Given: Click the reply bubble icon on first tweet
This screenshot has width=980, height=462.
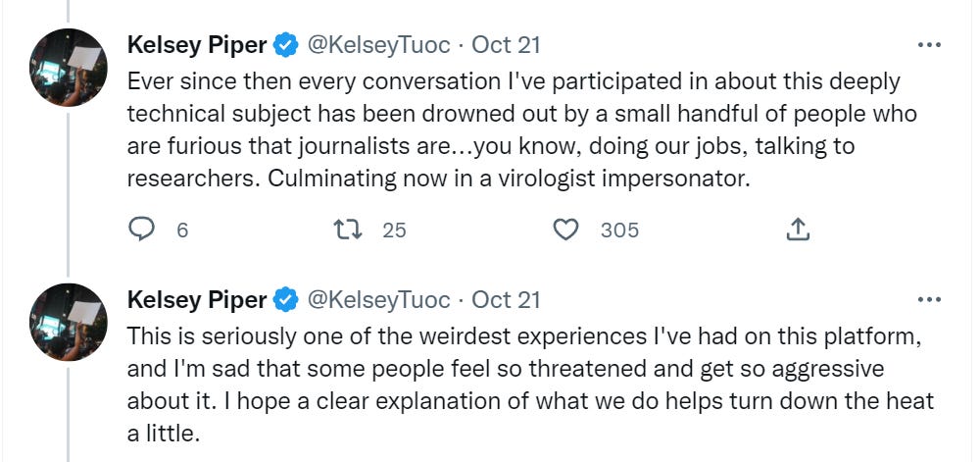Looking at the screenshot, I should (x=143, y=230).
